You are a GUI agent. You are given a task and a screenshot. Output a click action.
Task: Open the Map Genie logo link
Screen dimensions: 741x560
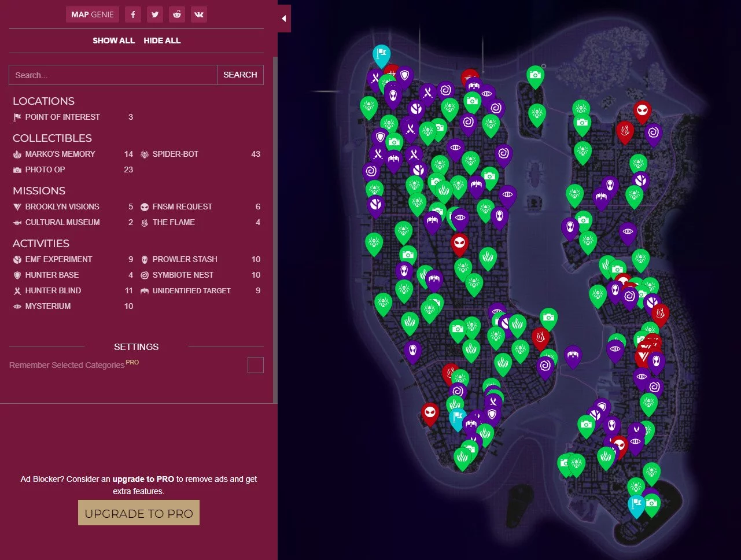93,14
